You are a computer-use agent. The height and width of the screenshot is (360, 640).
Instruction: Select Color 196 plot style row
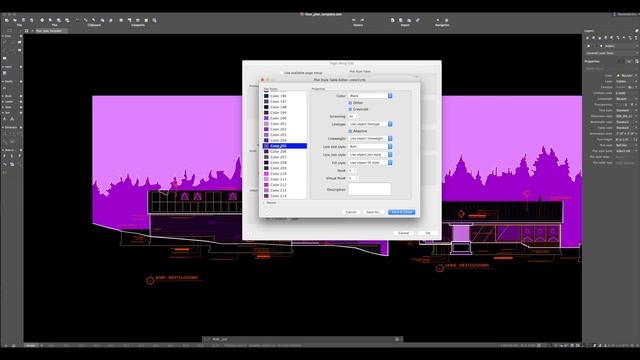[284, 96]
